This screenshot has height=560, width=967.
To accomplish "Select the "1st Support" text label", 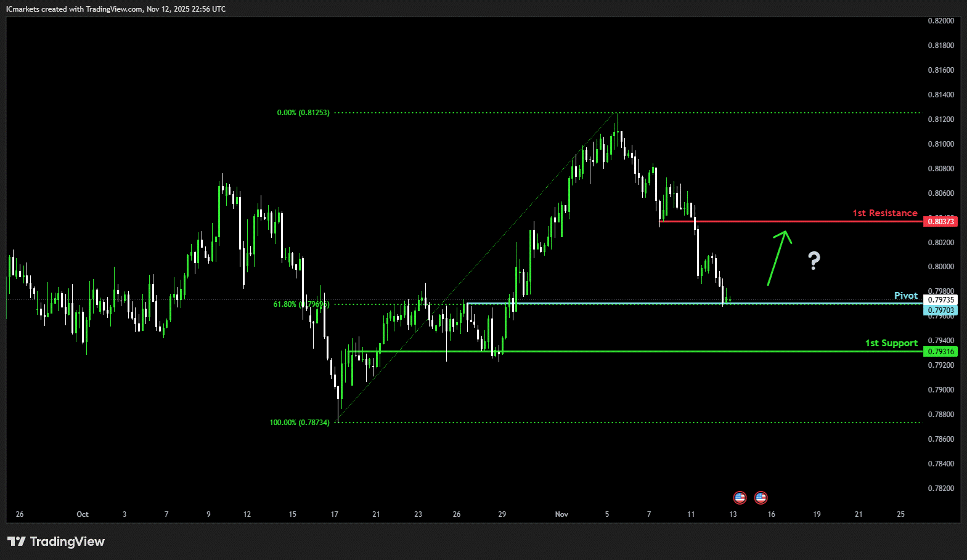I will (891, 343).
